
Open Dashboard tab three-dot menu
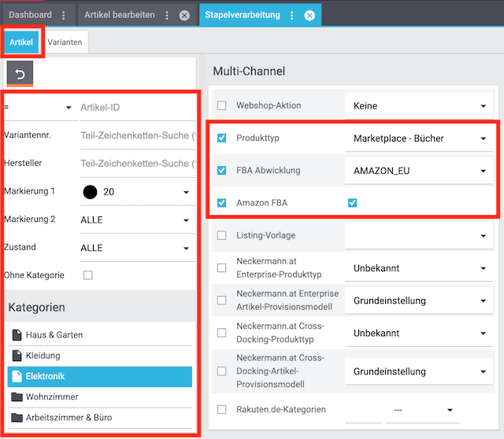pos(64,15)
